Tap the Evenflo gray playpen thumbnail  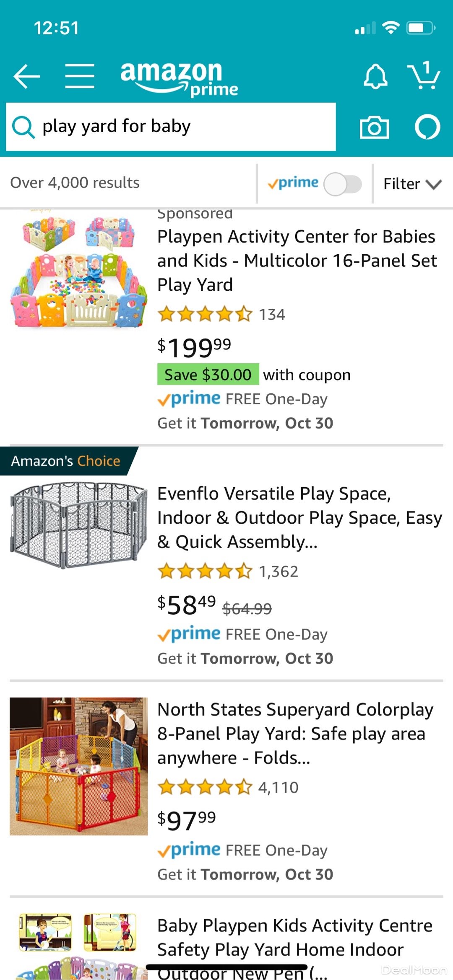pos(78,525)
